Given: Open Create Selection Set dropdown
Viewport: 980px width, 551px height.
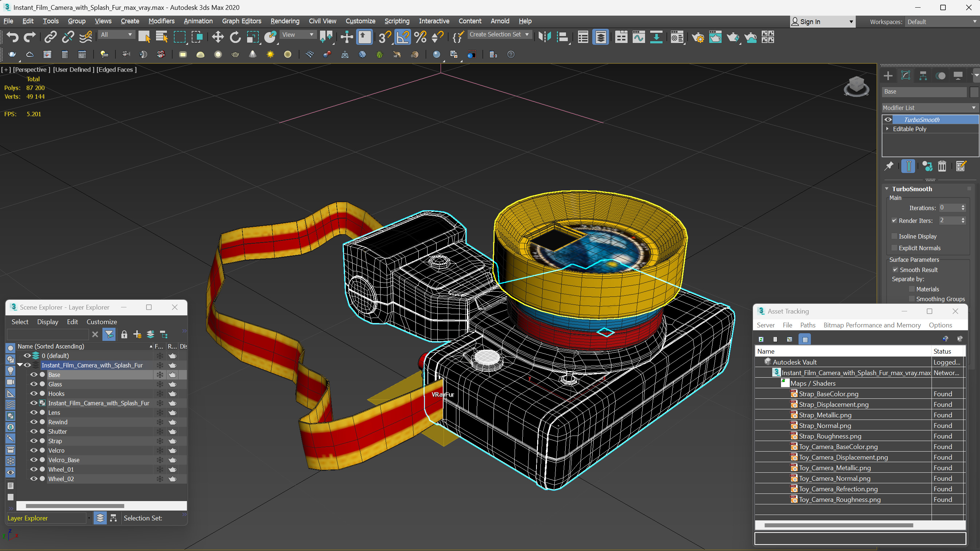Looking at the screenshot, I should click(x=499, y=35).
